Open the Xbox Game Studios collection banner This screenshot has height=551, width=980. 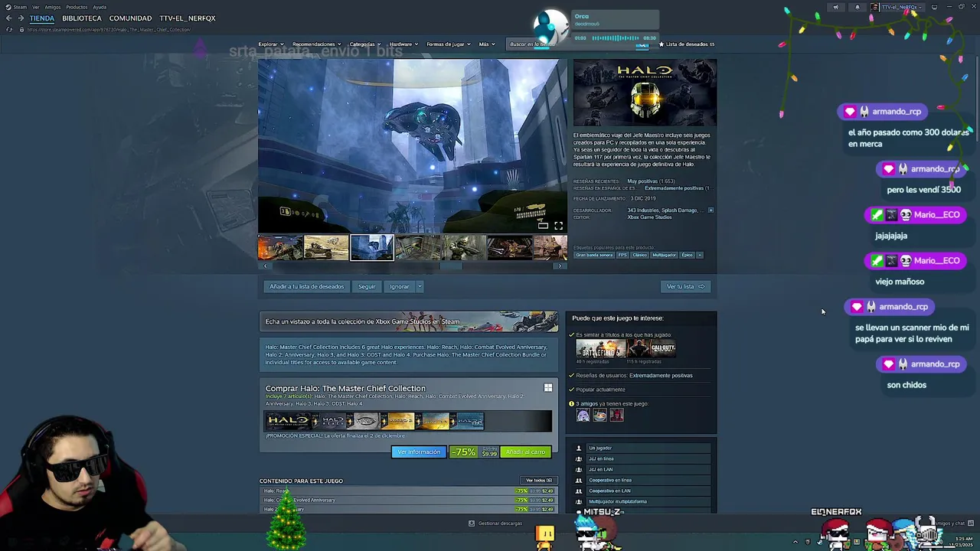coord(409,321)
